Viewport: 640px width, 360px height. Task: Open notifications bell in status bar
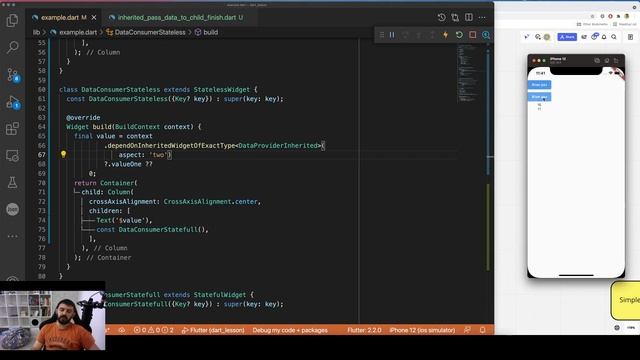(482, 330)
